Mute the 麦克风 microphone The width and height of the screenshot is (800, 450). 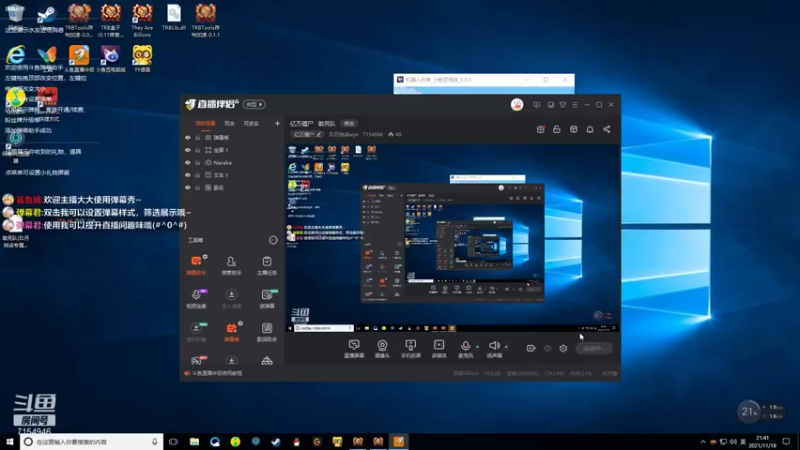pyautogui.click(x=465, y=348)
